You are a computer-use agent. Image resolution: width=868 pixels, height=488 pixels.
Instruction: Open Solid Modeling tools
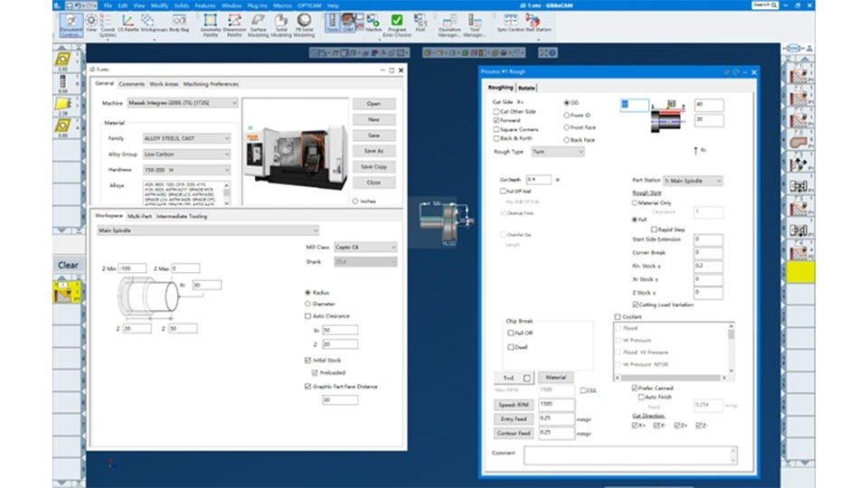coord(280,25)
